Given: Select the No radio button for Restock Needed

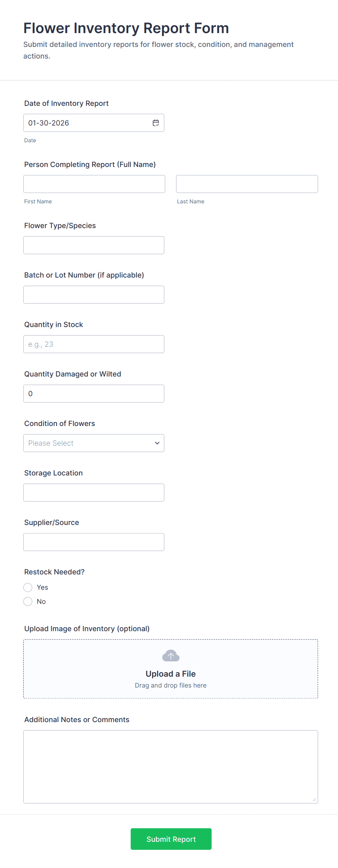Looking at the screenshot, I should click(x=28, y=601).
